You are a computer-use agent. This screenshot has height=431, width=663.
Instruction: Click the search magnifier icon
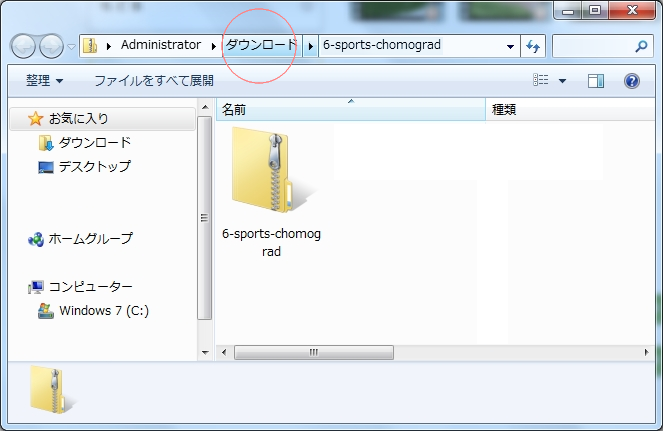point(641,46)
